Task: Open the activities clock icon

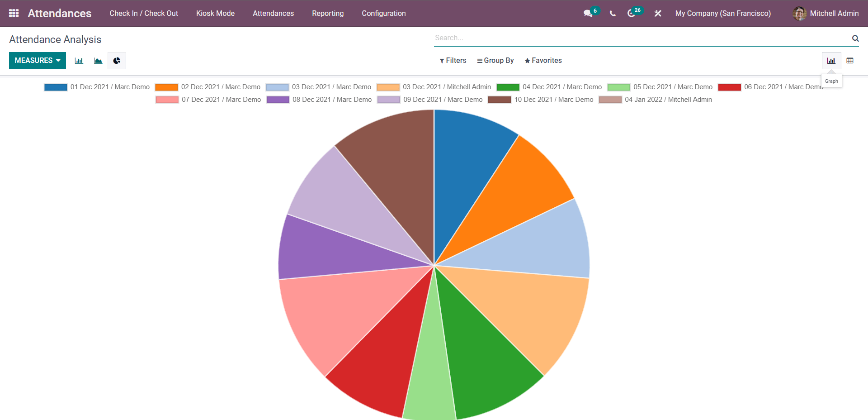Action: (x=632, y=14)
